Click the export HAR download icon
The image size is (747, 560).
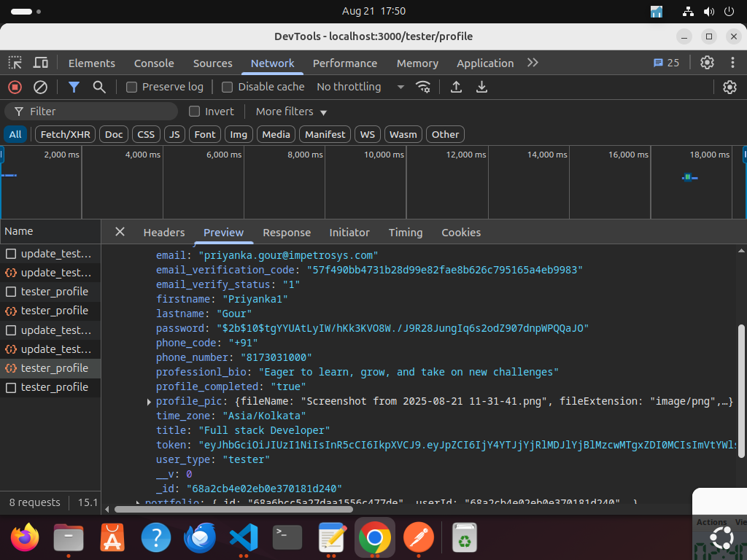pyautogui.click(x=481, y=87)
